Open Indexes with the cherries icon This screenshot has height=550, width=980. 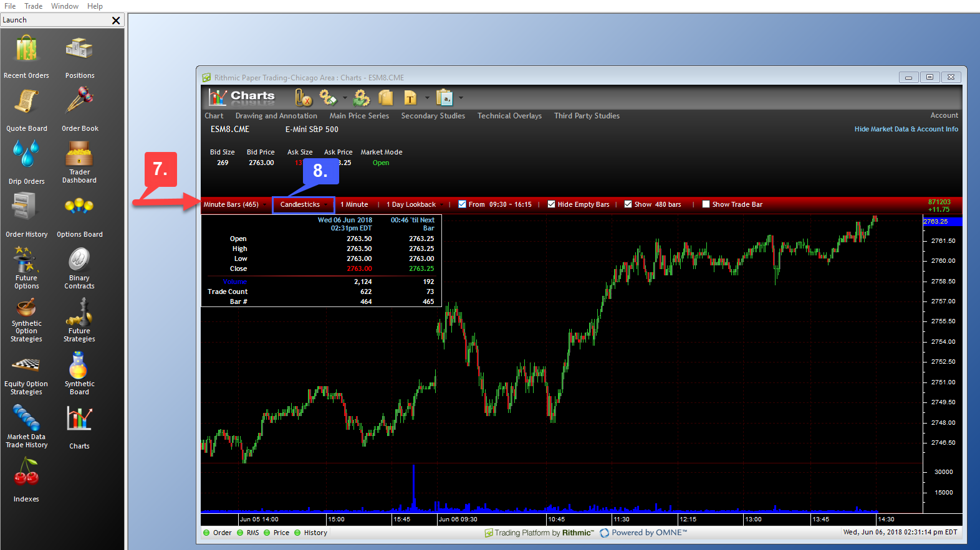point(26,480)
